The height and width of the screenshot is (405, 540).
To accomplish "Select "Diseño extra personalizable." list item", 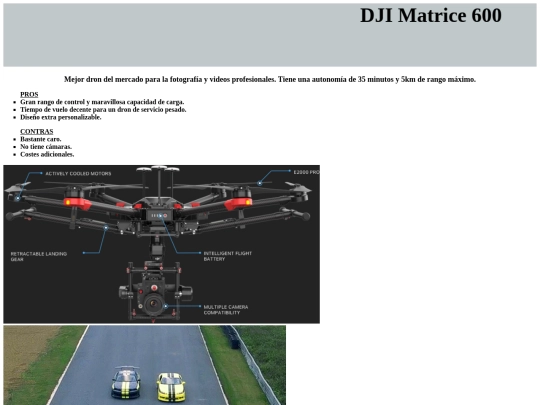I will pos(61,117).
